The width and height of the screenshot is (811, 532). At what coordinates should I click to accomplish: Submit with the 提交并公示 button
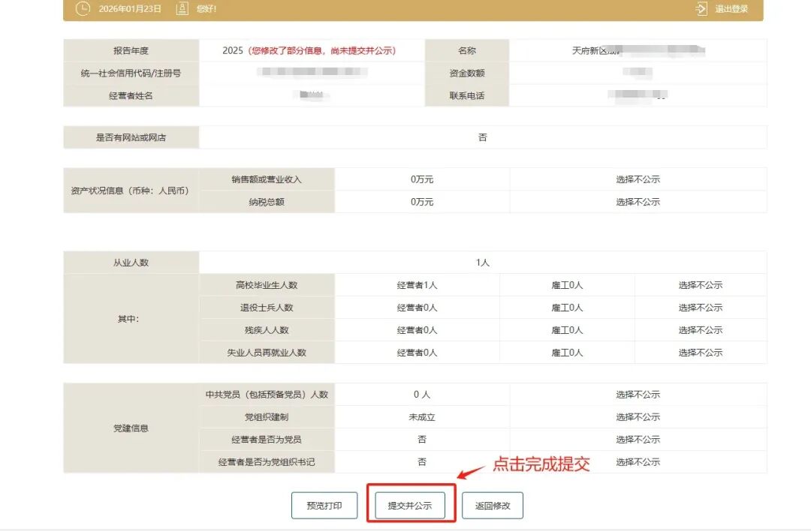410,505
